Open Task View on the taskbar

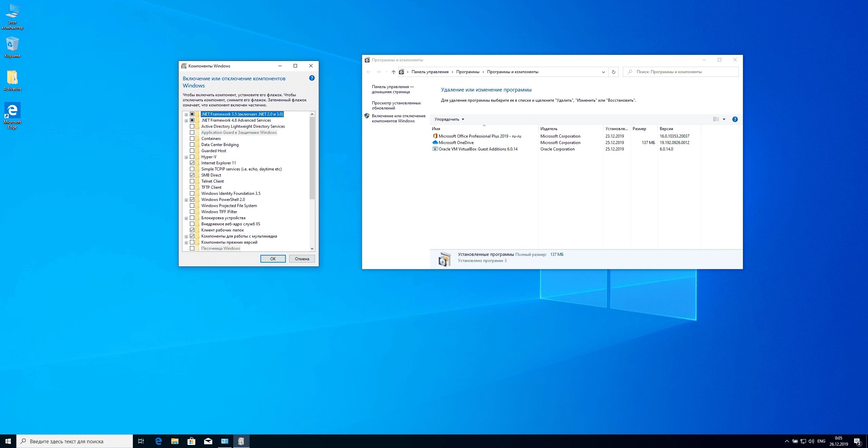point(141,441)
